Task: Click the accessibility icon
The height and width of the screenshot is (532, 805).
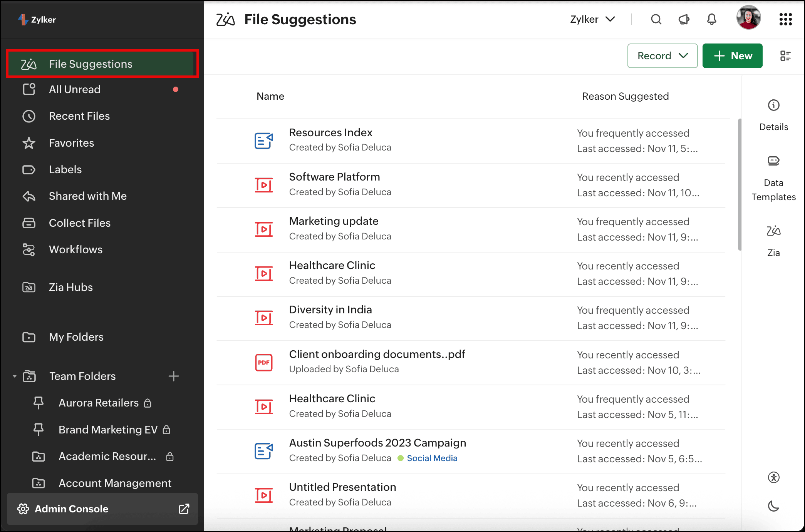Action: (x=773, y=477)
